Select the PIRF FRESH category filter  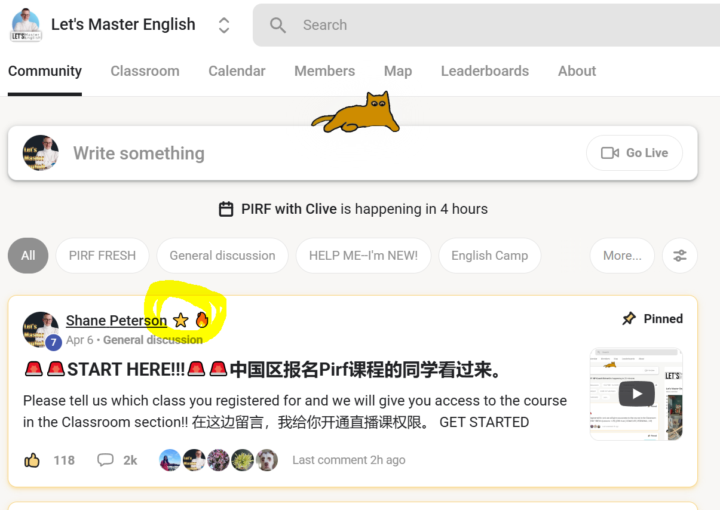click(102, 256)
